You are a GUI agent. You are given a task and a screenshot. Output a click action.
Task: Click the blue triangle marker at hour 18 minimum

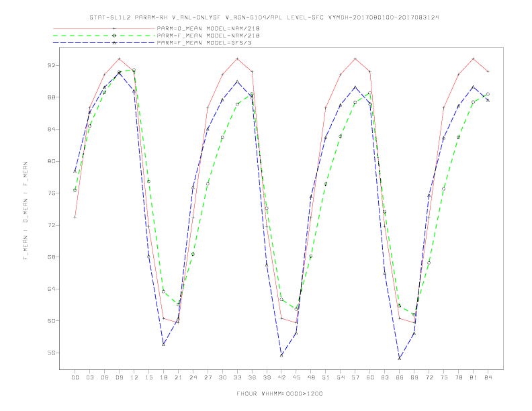pos(163,345)
